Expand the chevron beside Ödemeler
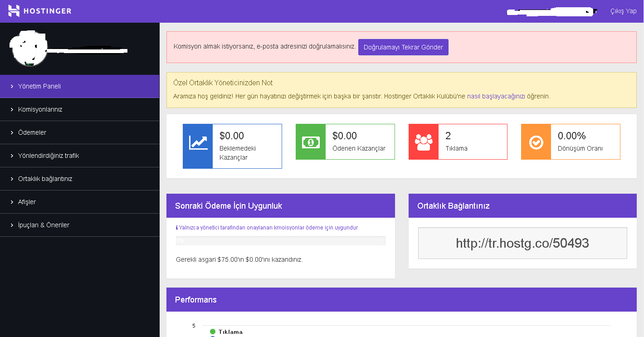Viewport: 644px width, 337px height. click(12, 132)
